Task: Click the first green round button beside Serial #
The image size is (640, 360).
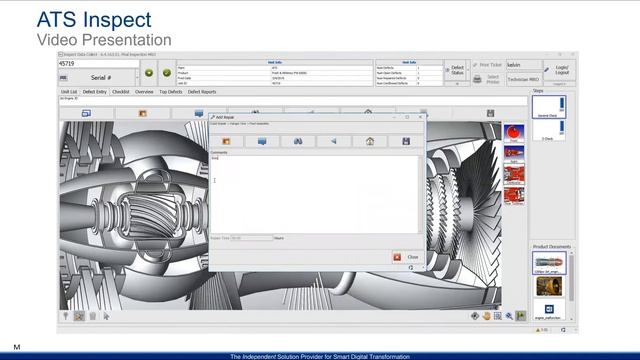Action: [149, 73]
